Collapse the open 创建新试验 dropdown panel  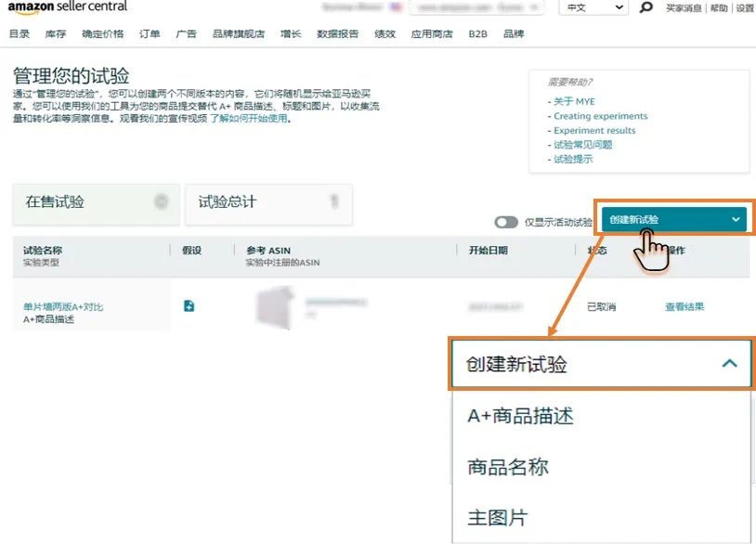(730, 364)
